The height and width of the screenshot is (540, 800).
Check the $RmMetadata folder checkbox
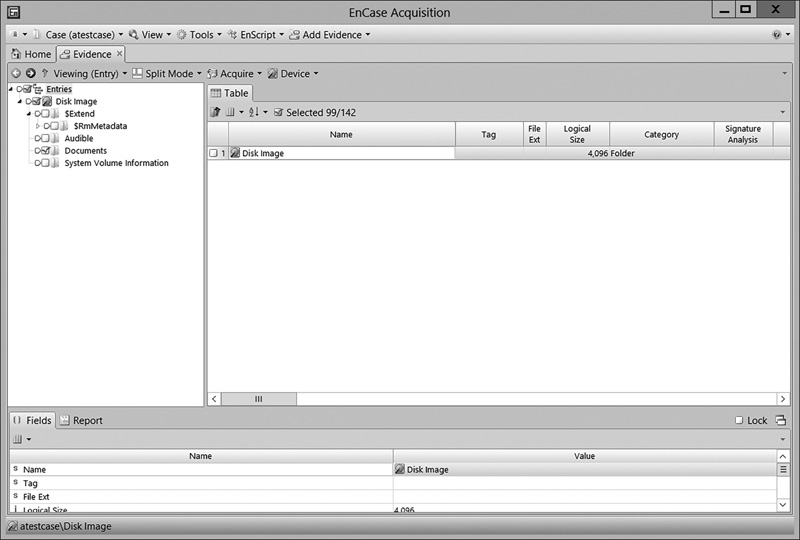55,126
